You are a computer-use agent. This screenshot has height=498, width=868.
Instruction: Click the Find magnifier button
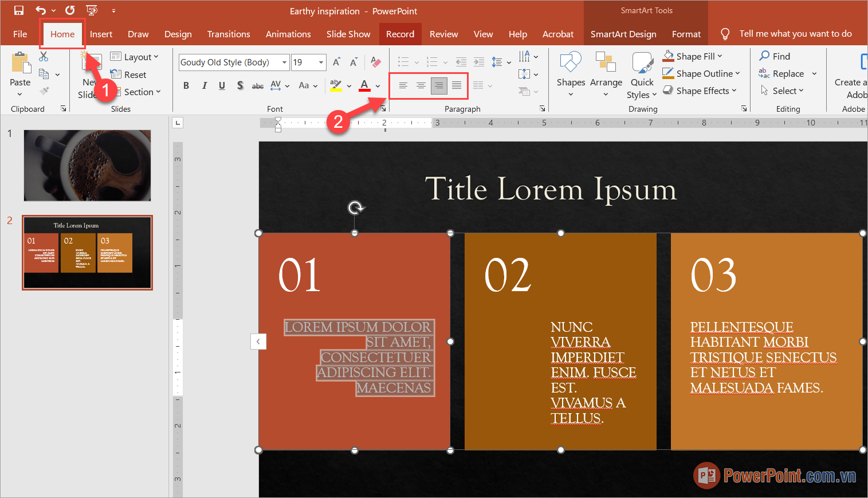[x=775, y=56]
